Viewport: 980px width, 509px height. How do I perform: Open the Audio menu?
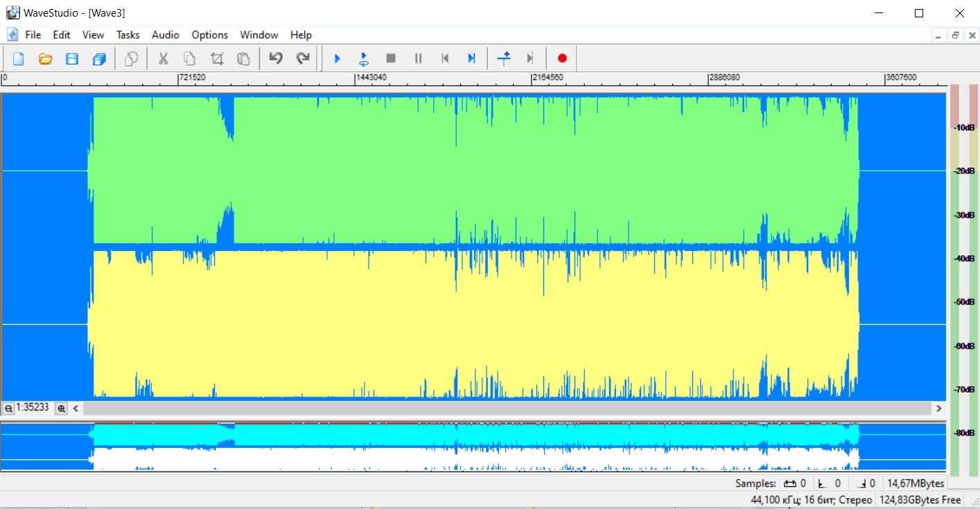pyautogui.click(x=165, y=35)
